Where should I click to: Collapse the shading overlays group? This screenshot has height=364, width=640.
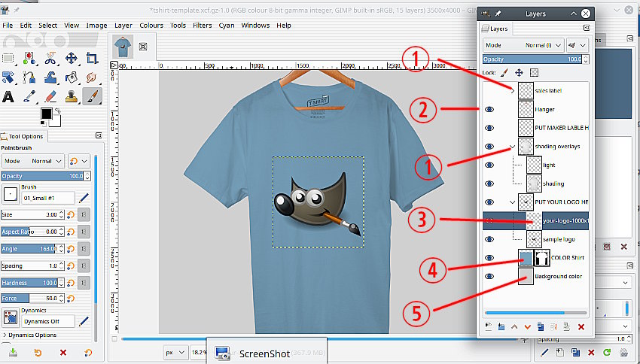[513, 147]
